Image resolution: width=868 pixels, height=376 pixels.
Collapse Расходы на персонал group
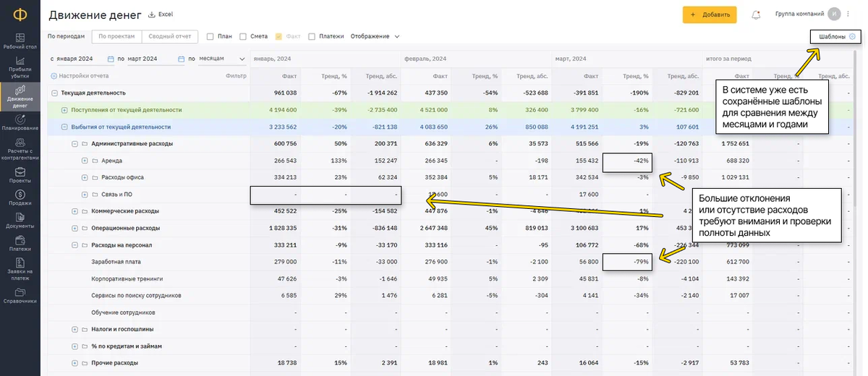[x=75, y=245]
